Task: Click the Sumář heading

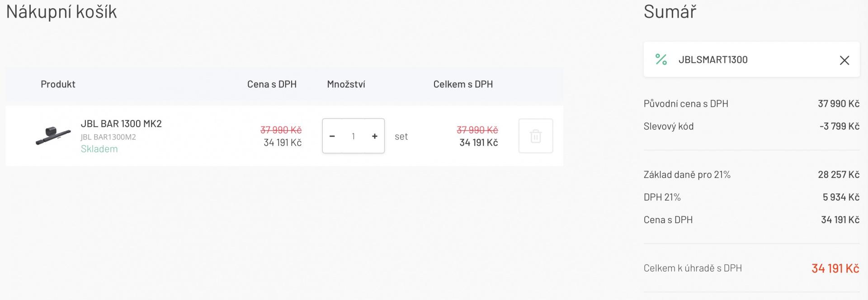Action: click(x=670, y=12)
